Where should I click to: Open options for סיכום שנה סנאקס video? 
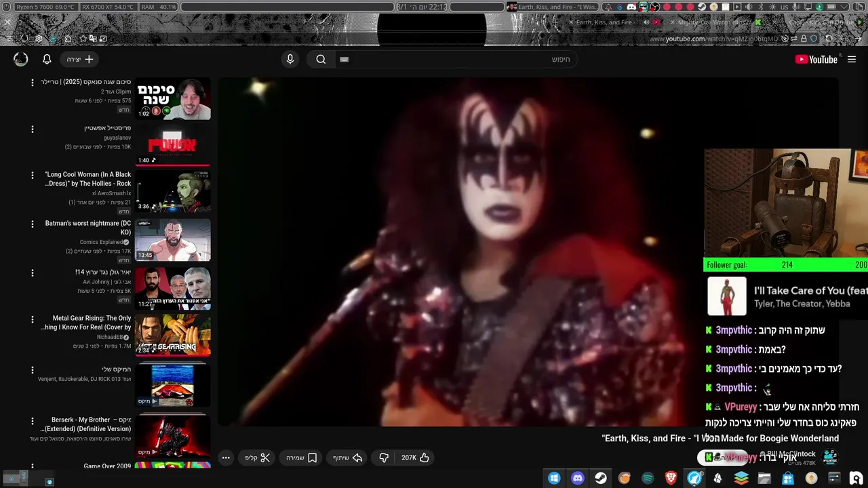coord(32,83)
